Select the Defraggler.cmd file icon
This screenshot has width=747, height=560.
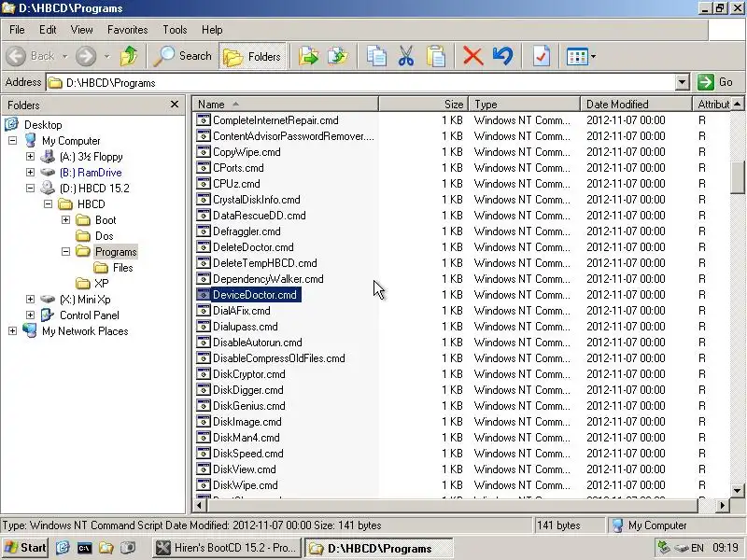tap(204, 231)
